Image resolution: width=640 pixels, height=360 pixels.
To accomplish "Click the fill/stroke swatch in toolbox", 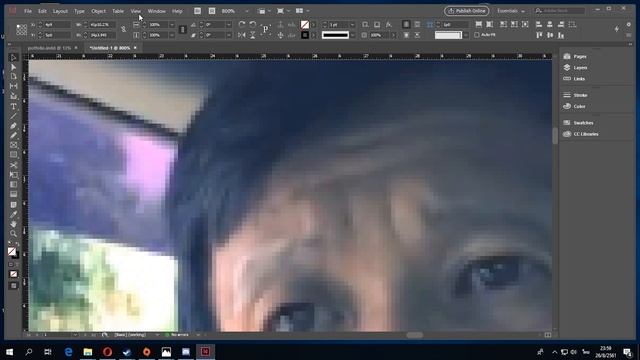I will tap(13, 253).
